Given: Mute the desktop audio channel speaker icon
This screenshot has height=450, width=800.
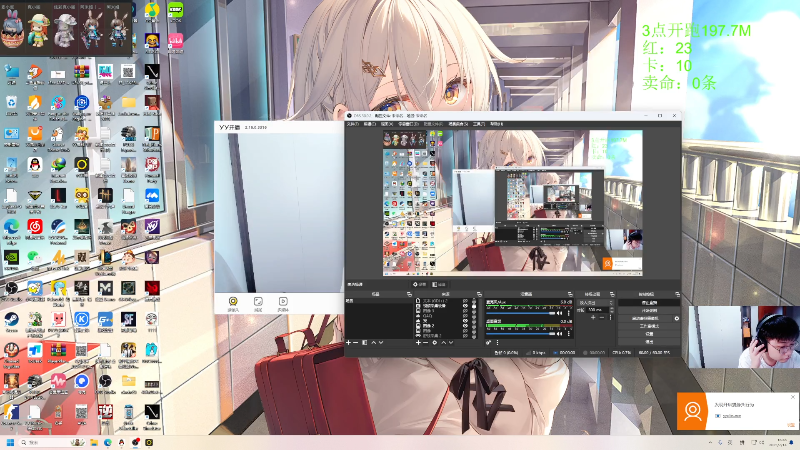Looking at the screenshot, I should [x=559, y=334].
